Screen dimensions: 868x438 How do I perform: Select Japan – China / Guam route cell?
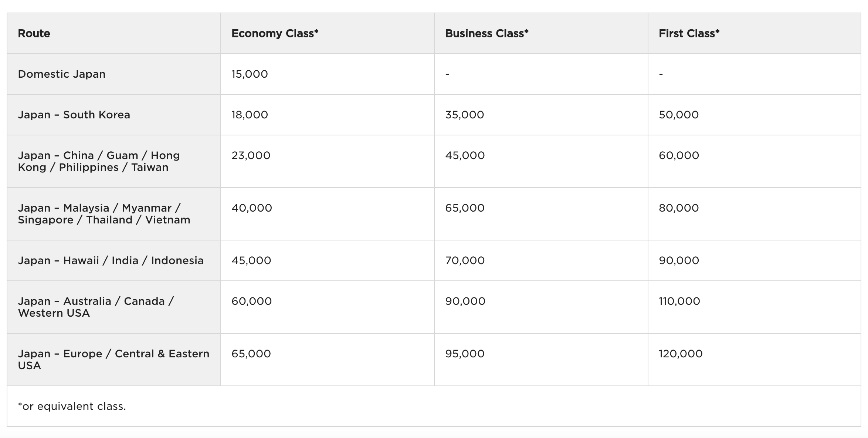click(x=99, y=161)
